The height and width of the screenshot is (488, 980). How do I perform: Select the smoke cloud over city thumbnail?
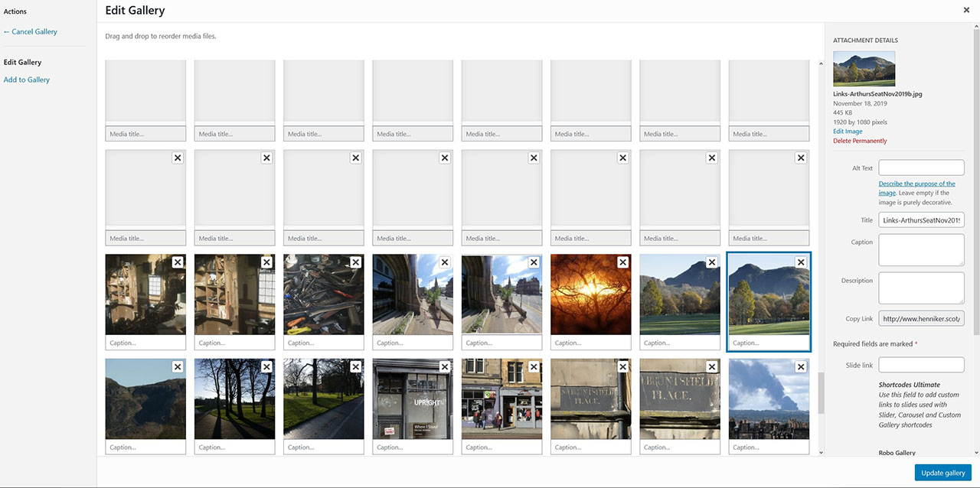[769, 399]
